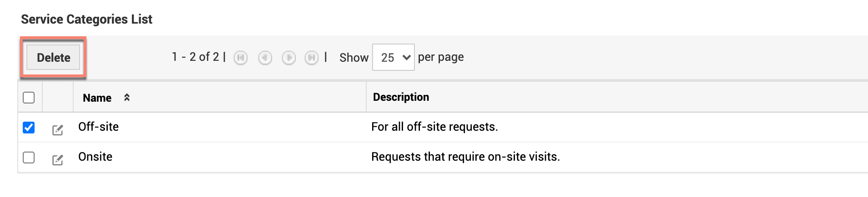
Task: Open the 25 per page dropdown
Action: pos(393,57)
